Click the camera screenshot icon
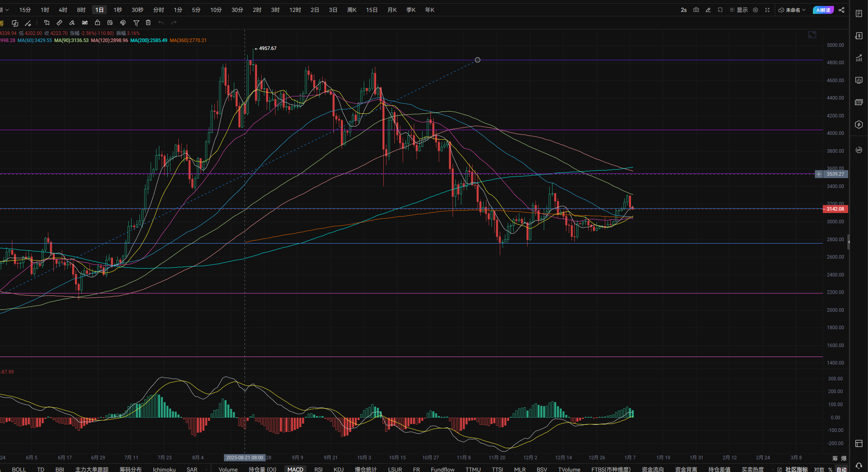The image size is (868, 472). [696, 10]
